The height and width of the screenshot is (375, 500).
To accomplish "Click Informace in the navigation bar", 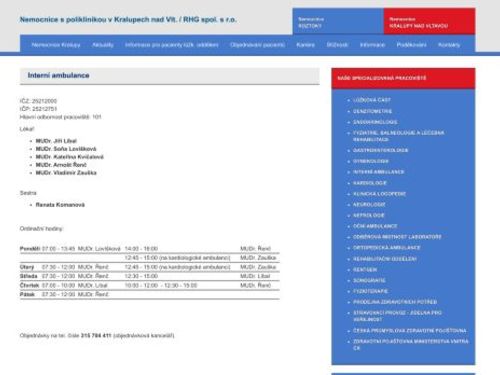I will click(372, 45).
